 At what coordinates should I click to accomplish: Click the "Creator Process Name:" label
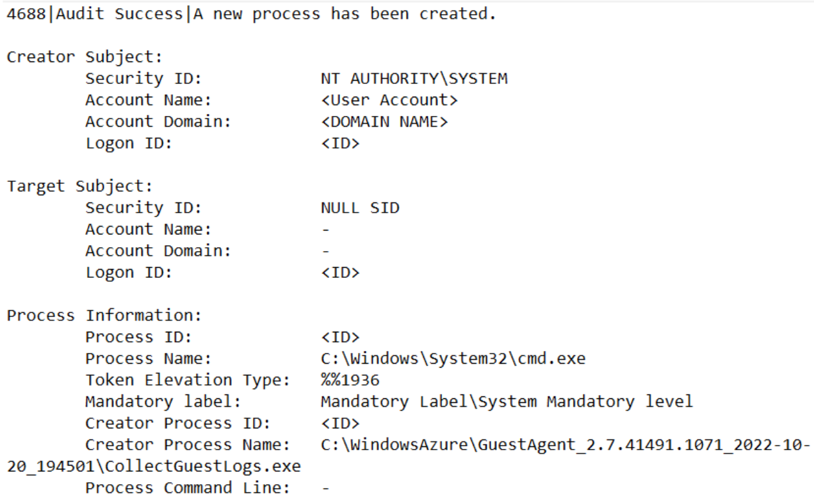coord(188,445)
